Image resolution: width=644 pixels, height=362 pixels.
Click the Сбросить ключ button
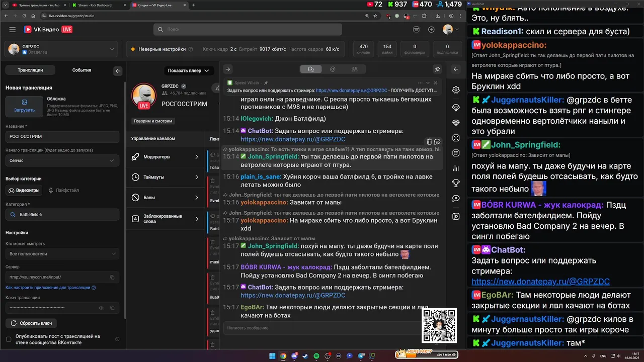31,323
